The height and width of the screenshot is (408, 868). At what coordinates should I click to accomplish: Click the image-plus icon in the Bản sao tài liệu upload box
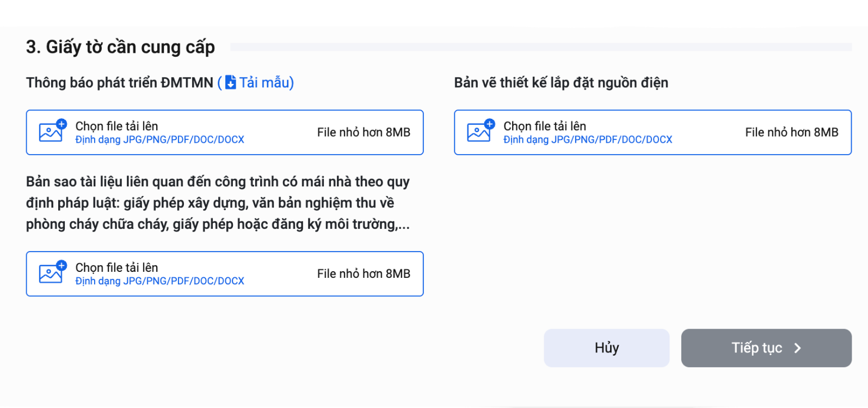coord(52,273)
